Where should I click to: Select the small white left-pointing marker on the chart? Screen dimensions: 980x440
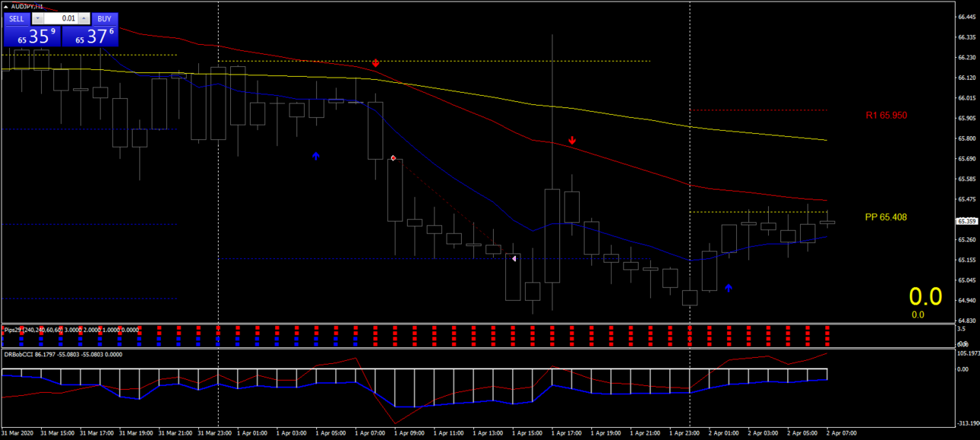[x=514, y=259]
